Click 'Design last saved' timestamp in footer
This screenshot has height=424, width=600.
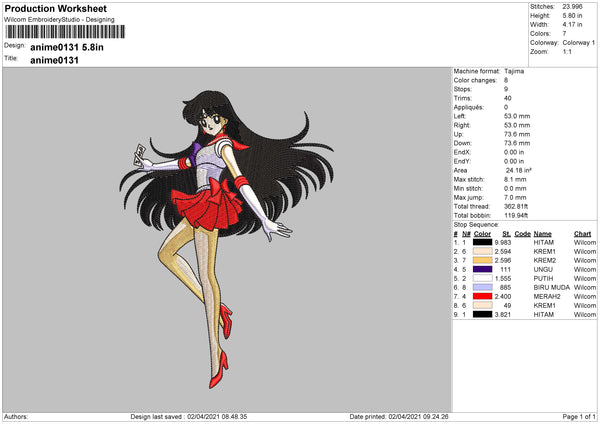coord(189,416)
